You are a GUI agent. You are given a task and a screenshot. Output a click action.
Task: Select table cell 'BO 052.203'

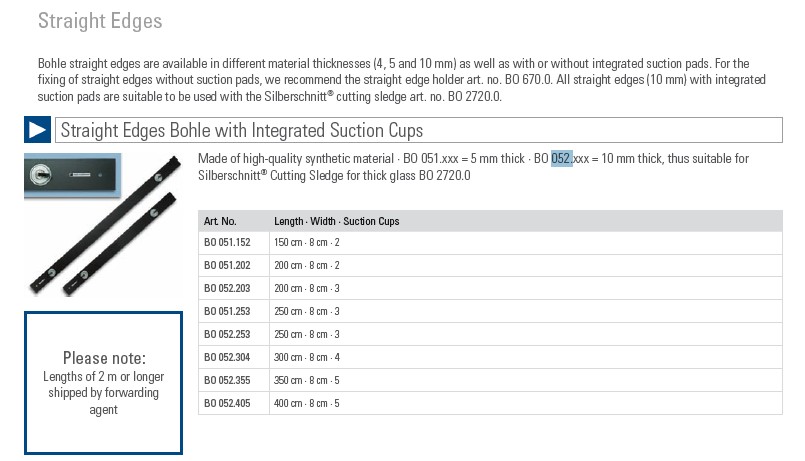(x=227, y=289)
